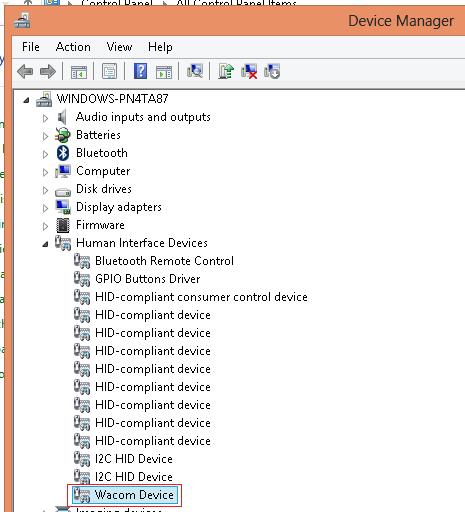Viewport: 465px width, 512px height.
Task: Expand Audio inputs and outputs category
Action: [45, 118]
